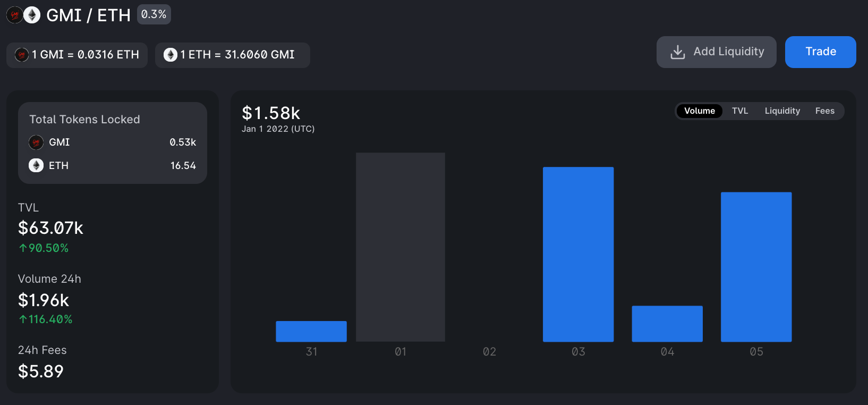Click the 1 GMI = 0.0316 ETH price pill
868x405 pixels.
(x=77, y=55)
